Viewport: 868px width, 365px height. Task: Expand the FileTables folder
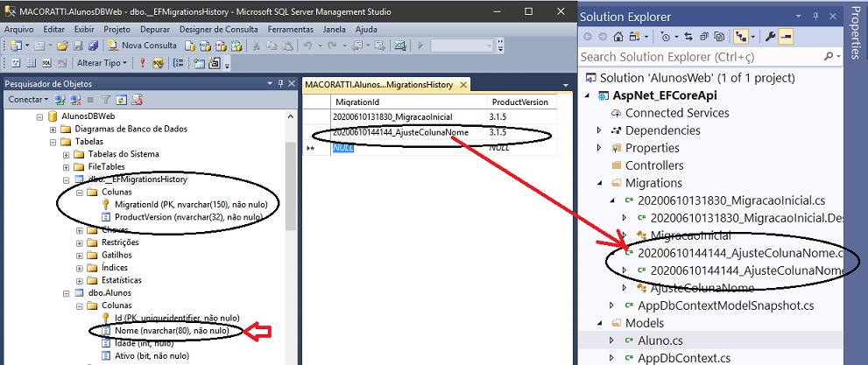(x=66, y=166)
